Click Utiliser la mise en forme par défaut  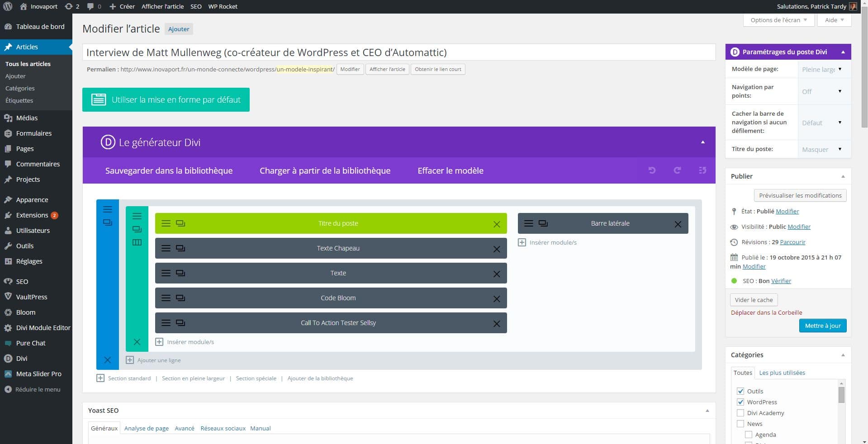tap(166, 99)
